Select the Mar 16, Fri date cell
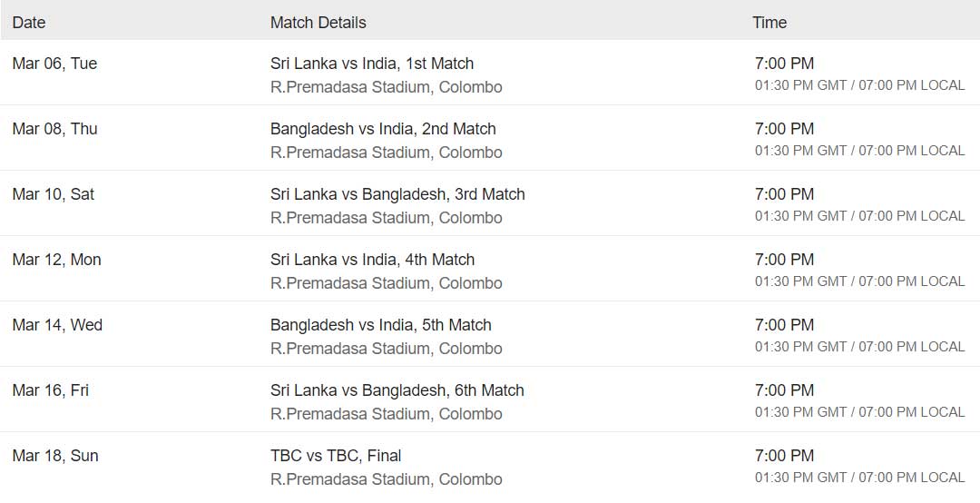Screen dimensions: 980x503 [50, 390]
